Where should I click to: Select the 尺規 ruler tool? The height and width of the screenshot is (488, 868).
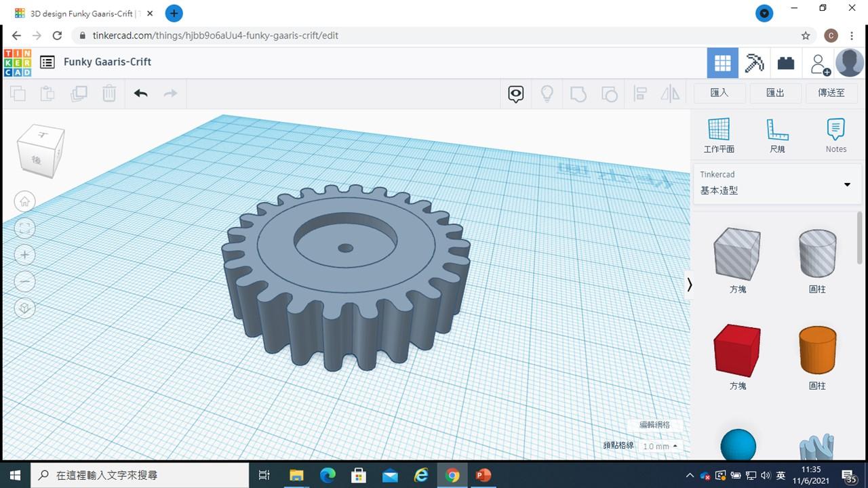[x=777, y=135]
